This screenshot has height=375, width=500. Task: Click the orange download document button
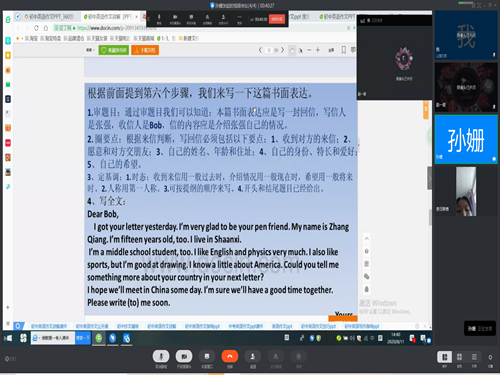[x=145, y=50]
